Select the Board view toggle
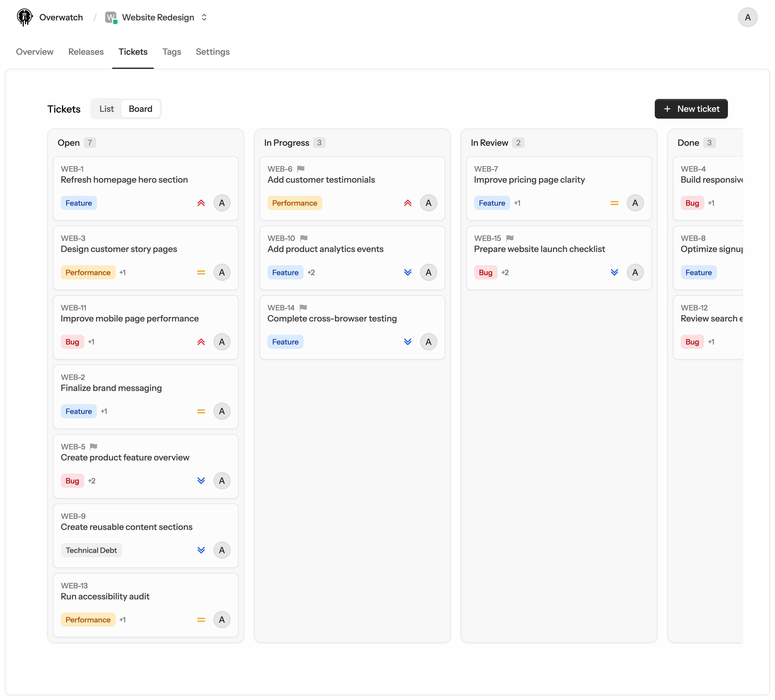Screen dimensions: 775x700 [140, 109]
